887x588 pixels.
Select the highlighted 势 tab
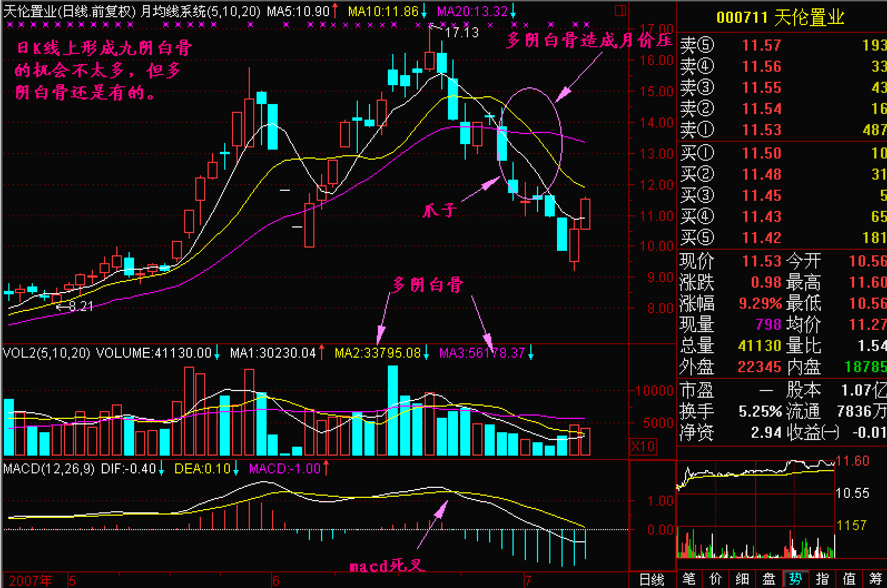coord(796,579)
